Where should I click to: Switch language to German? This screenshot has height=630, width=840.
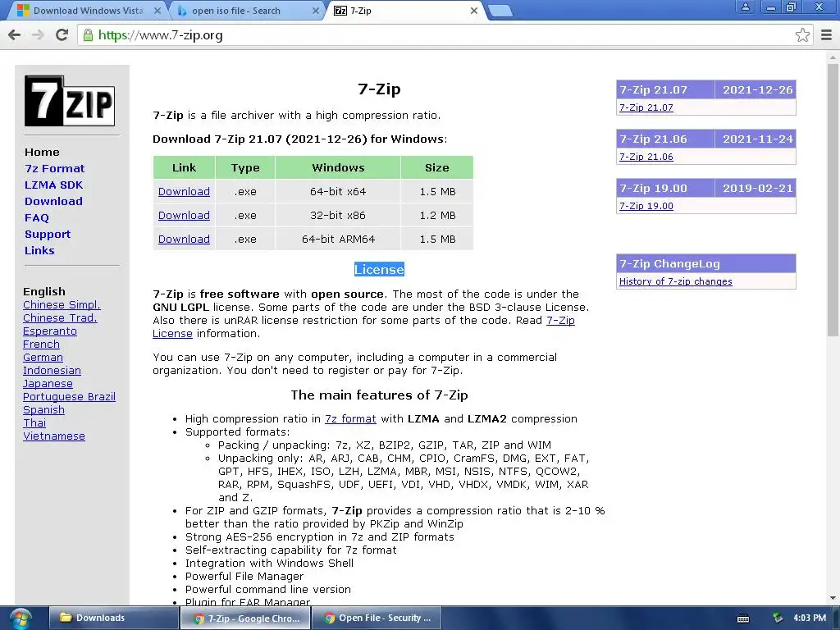pos(43,358)
